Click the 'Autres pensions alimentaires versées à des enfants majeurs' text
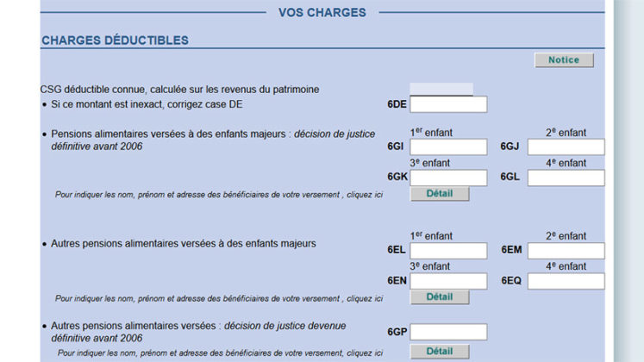 pyautogui.click(x=183, y=243)
